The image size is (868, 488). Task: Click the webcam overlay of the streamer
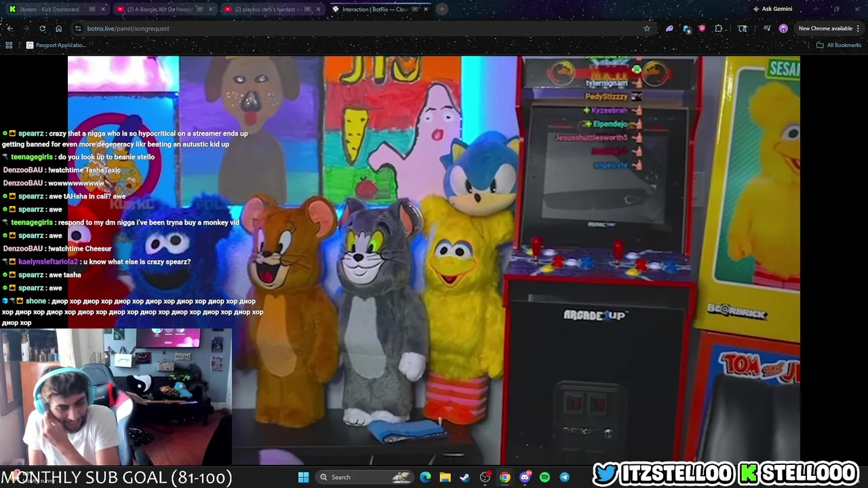[x=116, y=397]
